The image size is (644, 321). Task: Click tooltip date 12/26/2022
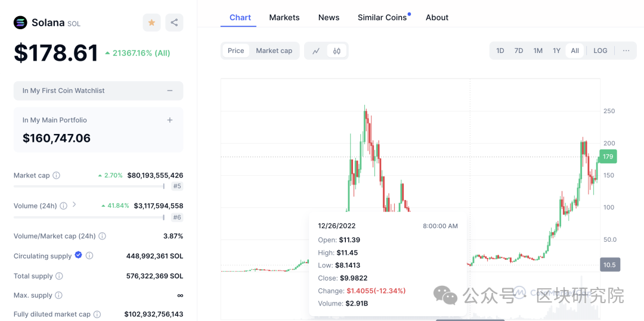coord(337,226)
